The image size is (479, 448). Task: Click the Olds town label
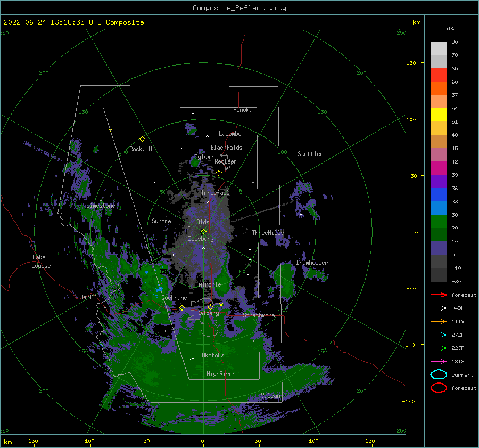point(203,222)
